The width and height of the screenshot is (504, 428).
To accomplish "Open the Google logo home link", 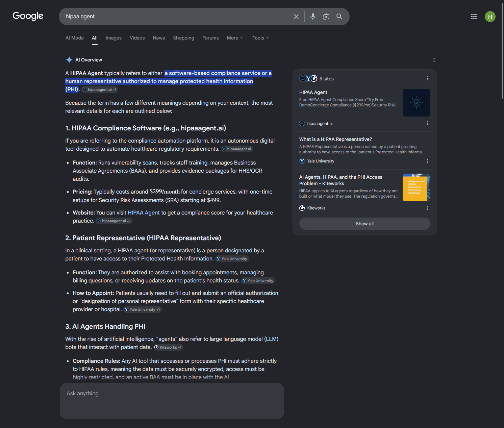I will click(x=28, y=16).
